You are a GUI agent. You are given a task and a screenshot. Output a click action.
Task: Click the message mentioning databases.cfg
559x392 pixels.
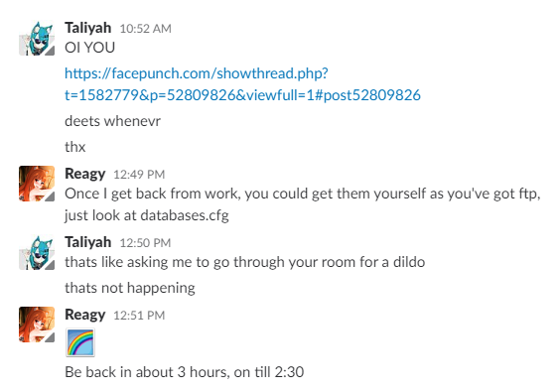point(302,204)
